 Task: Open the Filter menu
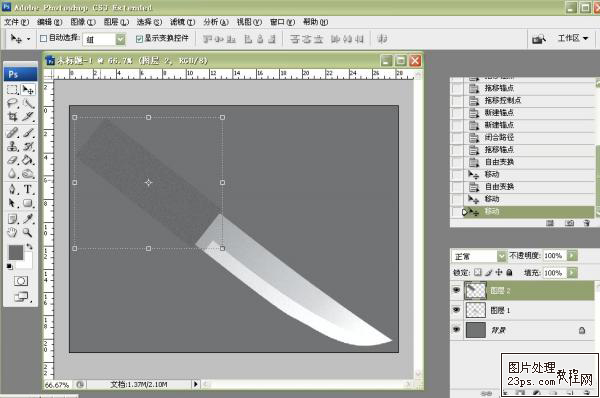pyautogui.click(x=182, y=22)
